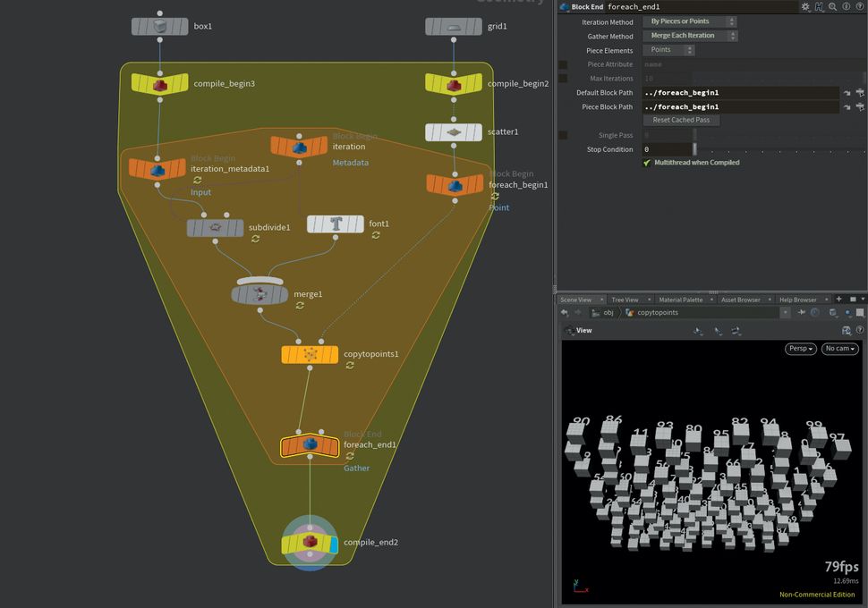
Task: Open the gear settings icon on Block End panel
Action: coord(804,6)
